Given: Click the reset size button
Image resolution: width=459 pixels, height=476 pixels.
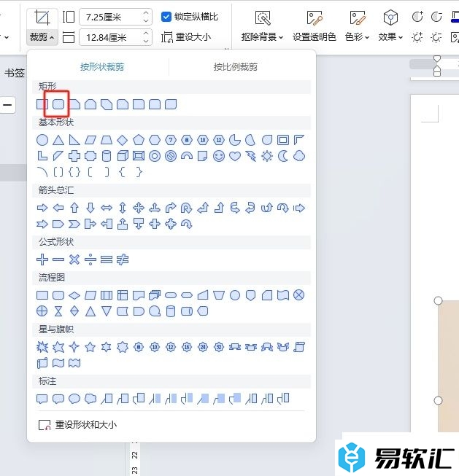Looking at the screenshot, I should (186, 37).
